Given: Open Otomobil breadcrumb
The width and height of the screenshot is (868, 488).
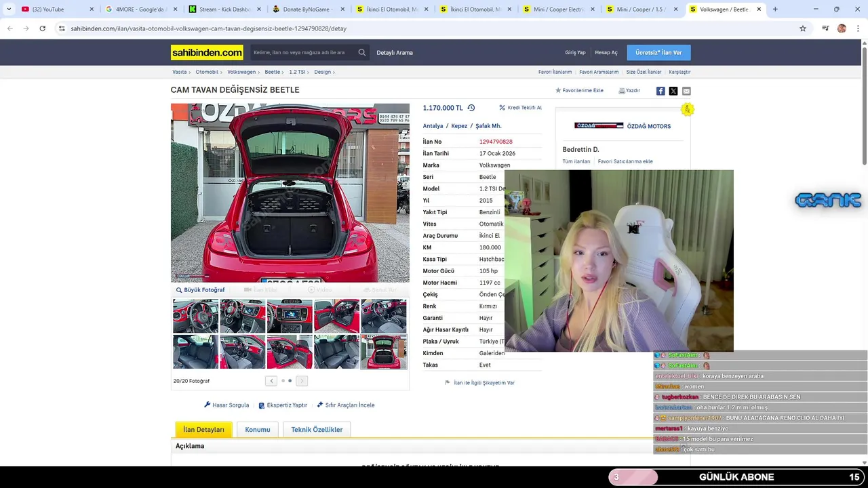Looking at the screenshot, I should [x=207, y=72].
